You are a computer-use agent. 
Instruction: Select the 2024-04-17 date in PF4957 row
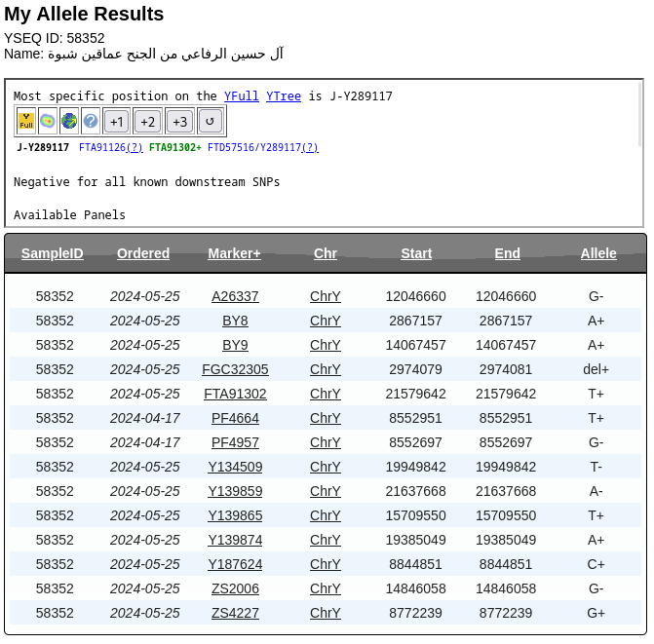point(145,442)
